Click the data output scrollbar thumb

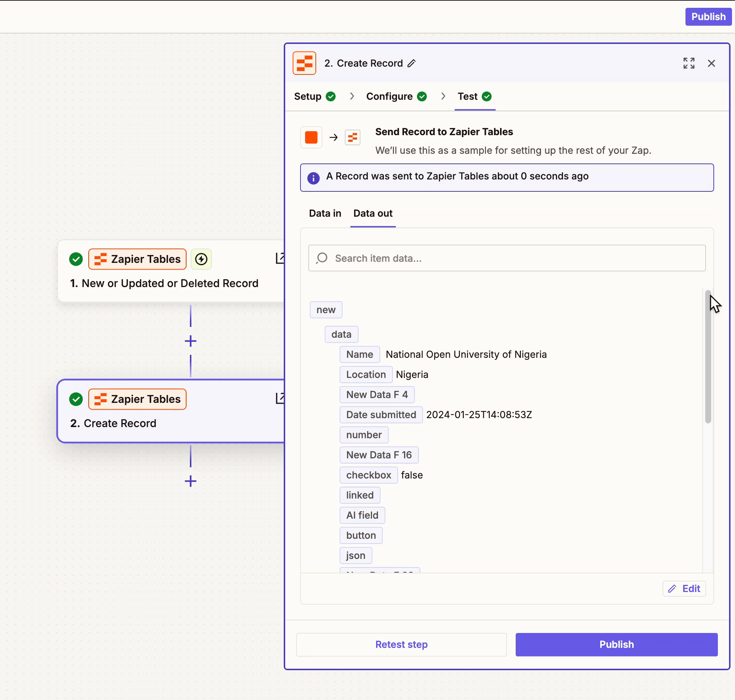pos(708,356)
